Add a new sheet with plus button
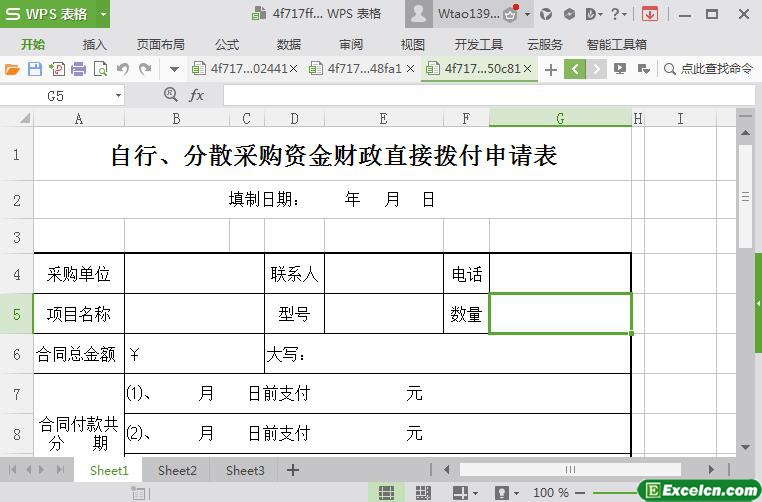The image size is (762, 502). click(x=293, y=470)
